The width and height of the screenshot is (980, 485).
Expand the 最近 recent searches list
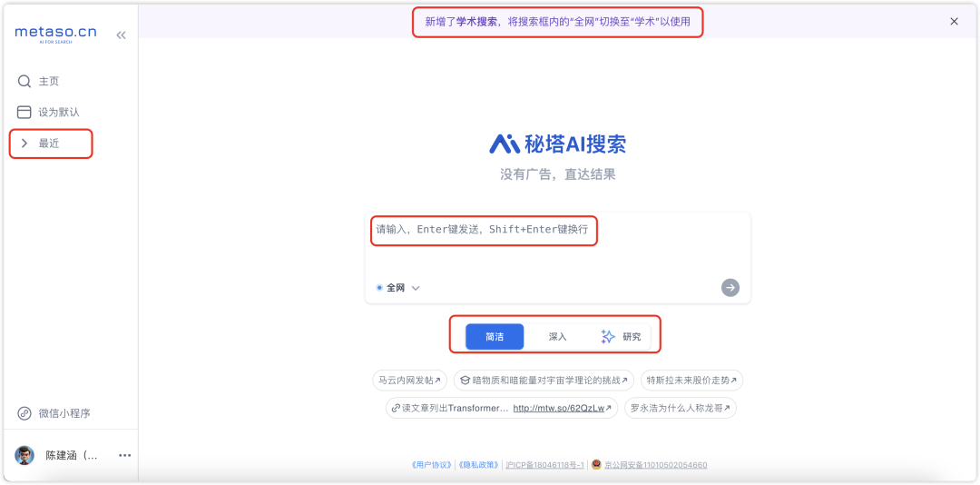(x=51, y=144)
